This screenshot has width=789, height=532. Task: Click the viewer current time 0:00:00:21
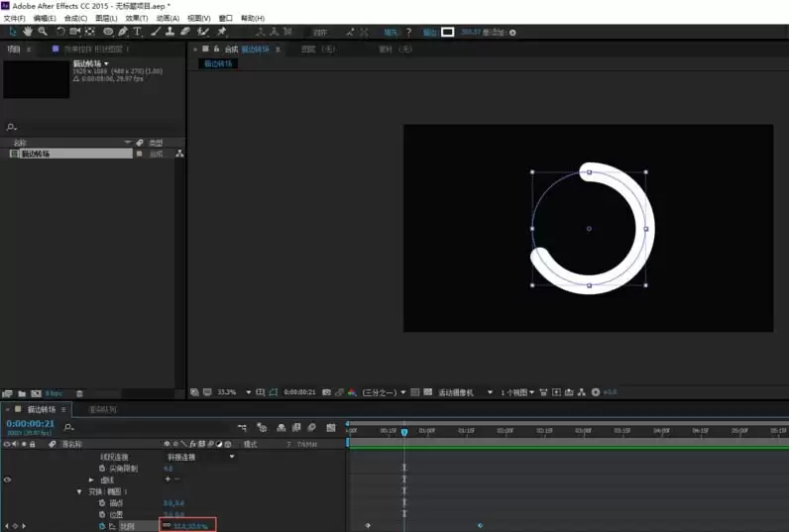(299, 392)
